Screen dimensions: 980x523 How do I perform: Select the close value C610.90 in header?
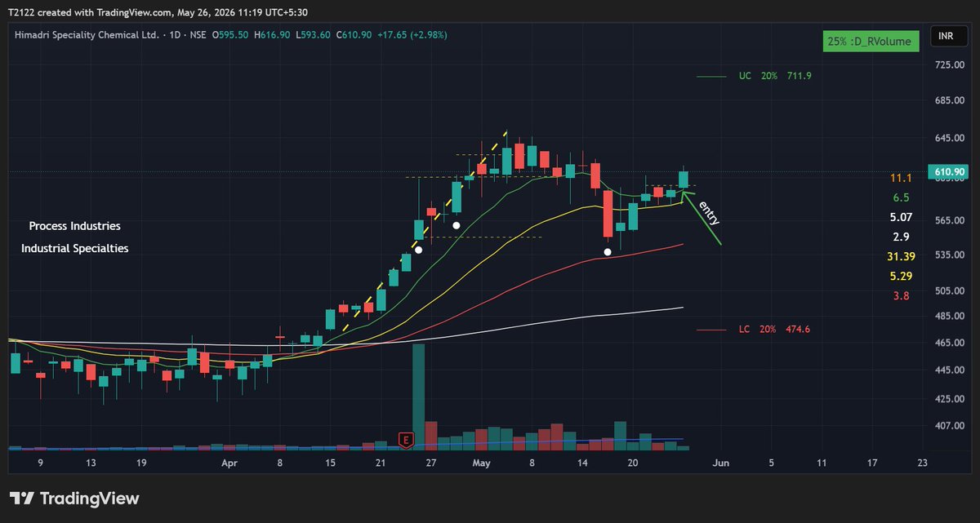pos(354,35)
